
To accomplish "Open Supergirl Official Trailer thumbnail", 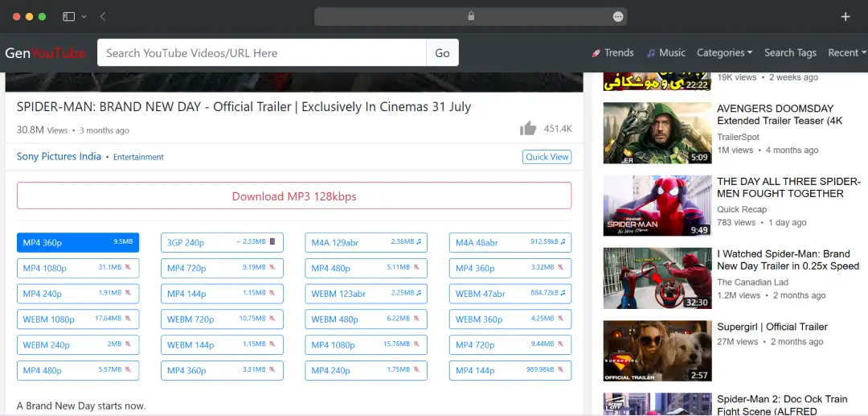I will coord(657,351).
